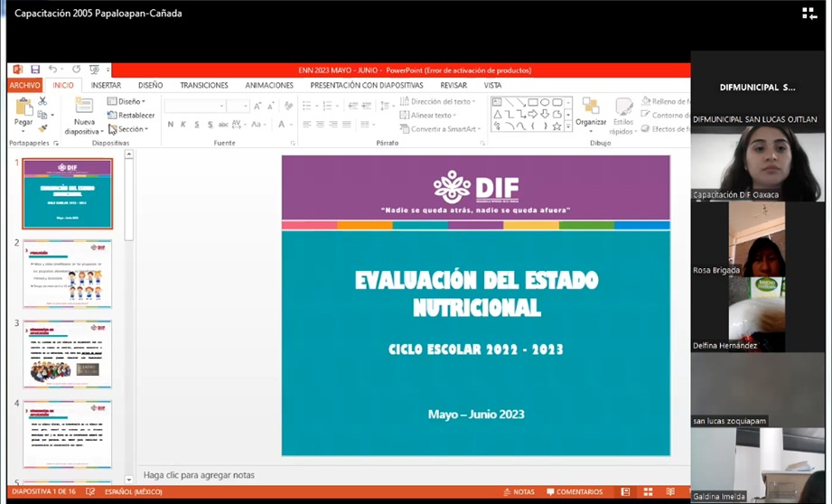Switch to the TRANSICIONES tab
Image resolution: width=832 pixels, height=504 pixels.
[x=204, y=85]
